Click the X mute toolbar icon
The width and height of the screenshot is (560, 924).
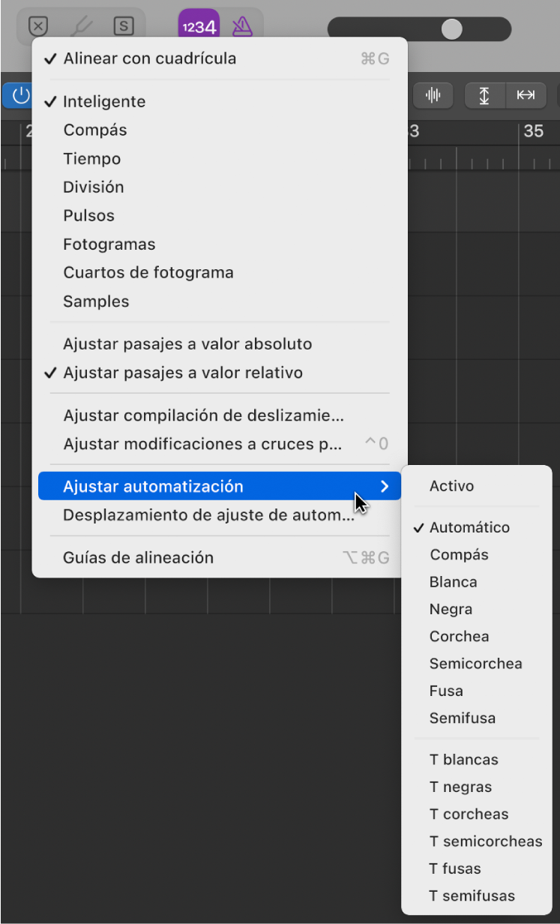(38, 25)
